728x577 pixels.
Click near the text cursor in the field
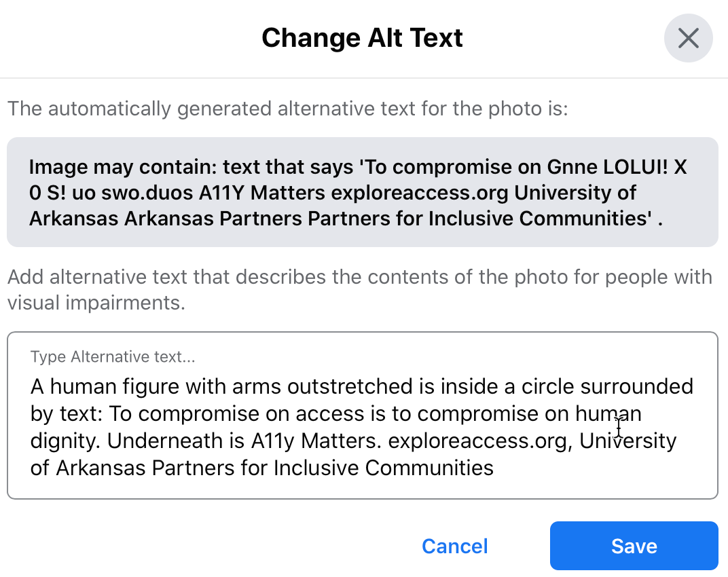[x=619, y=429]
